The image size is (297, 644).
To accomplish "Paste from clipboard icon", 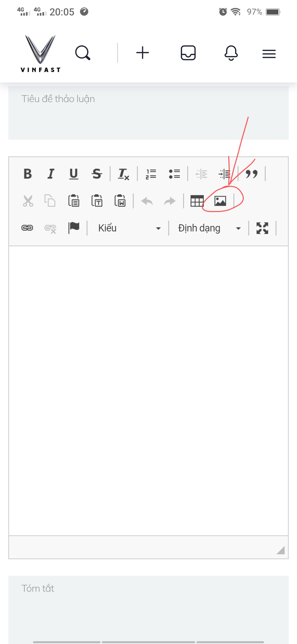I will pyautogui.click(x=74, y=201).
